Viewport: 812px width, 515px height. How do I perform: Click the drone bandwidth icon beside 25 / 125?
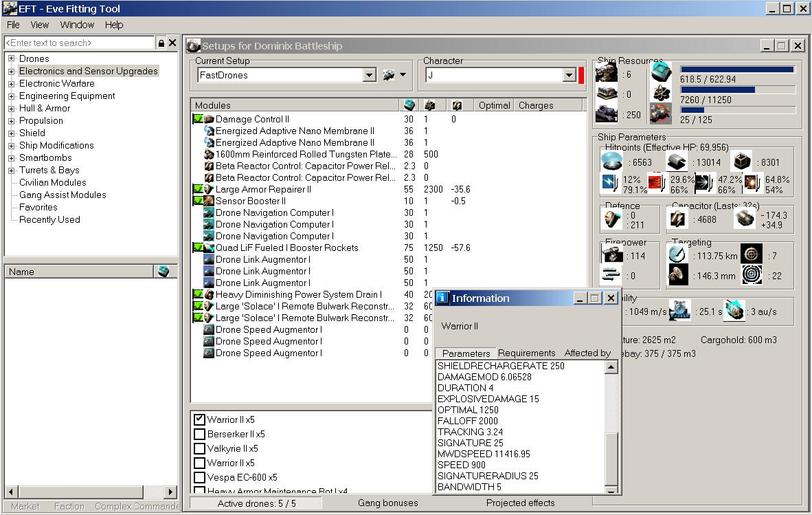pyautogui.click(x=661, y=113)
